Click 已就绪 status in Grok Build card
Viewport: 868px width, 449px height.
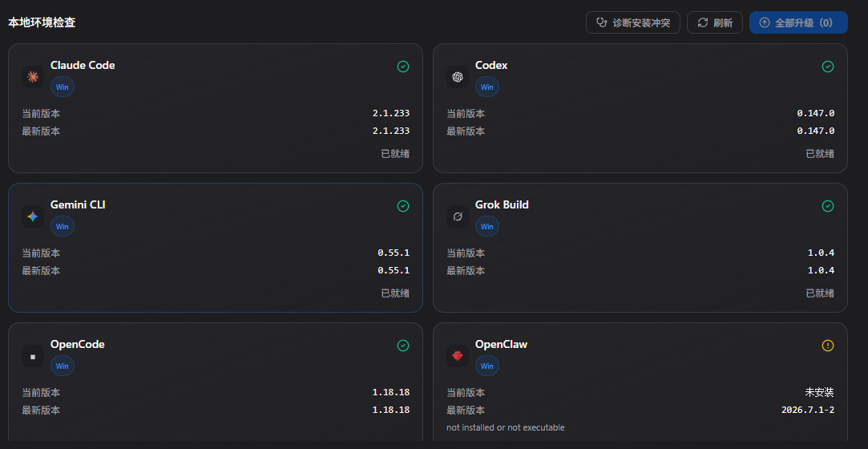coord(820,293)
